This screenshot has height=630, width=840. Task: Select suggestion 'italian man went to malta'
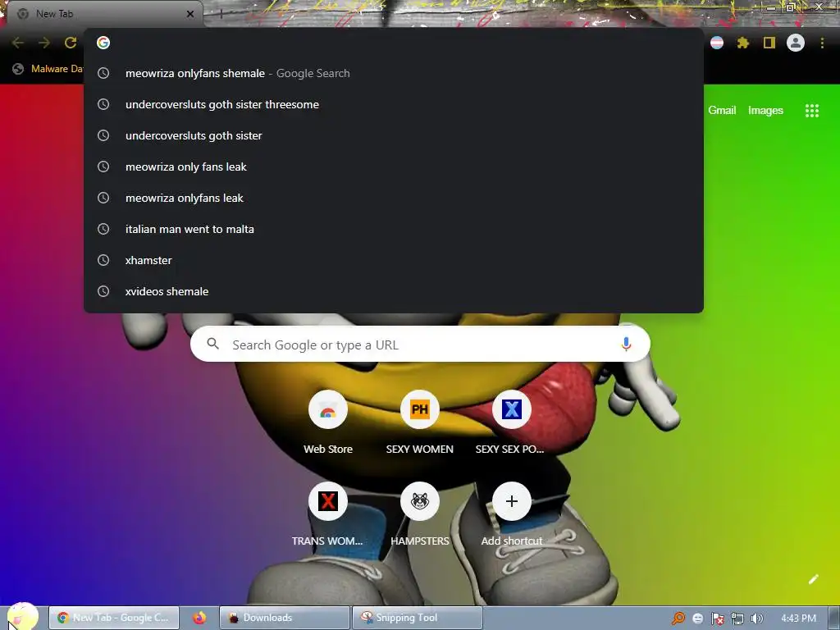click(393, 230)
